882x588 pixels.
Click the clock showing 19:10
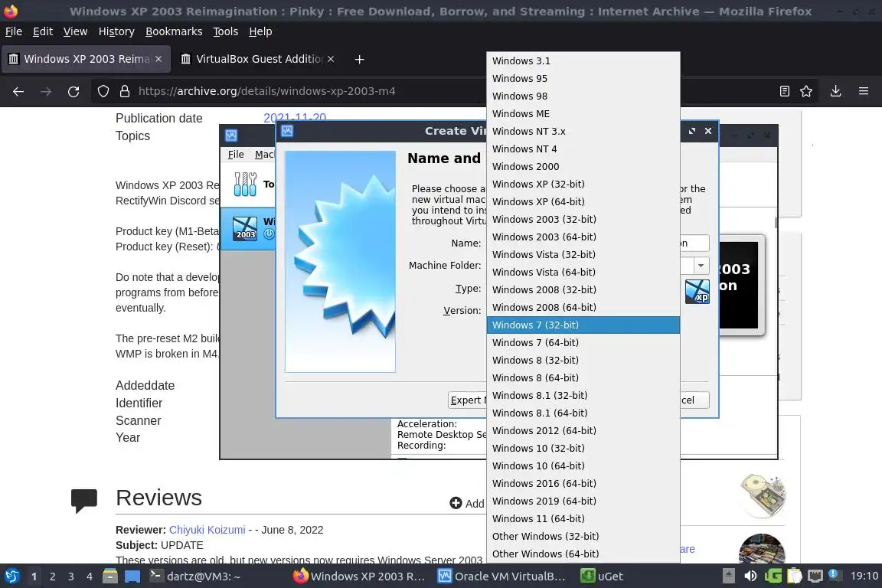tap(864, 576)
